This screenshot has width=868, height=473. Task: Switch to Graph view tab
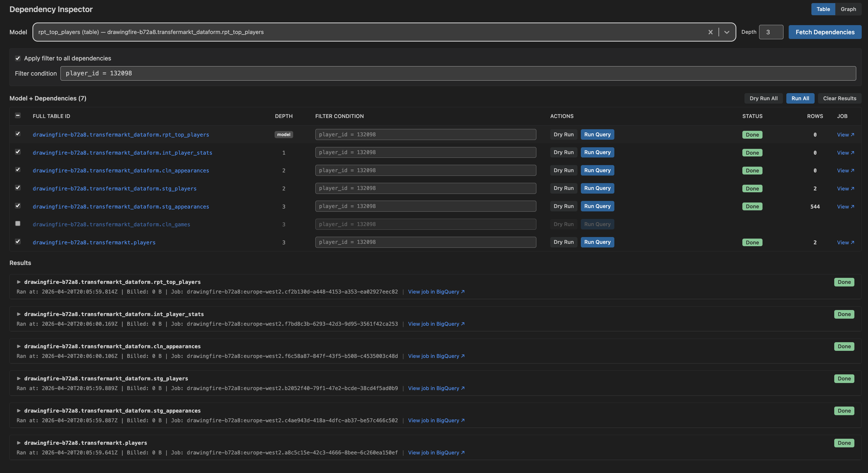click(848, 9)
